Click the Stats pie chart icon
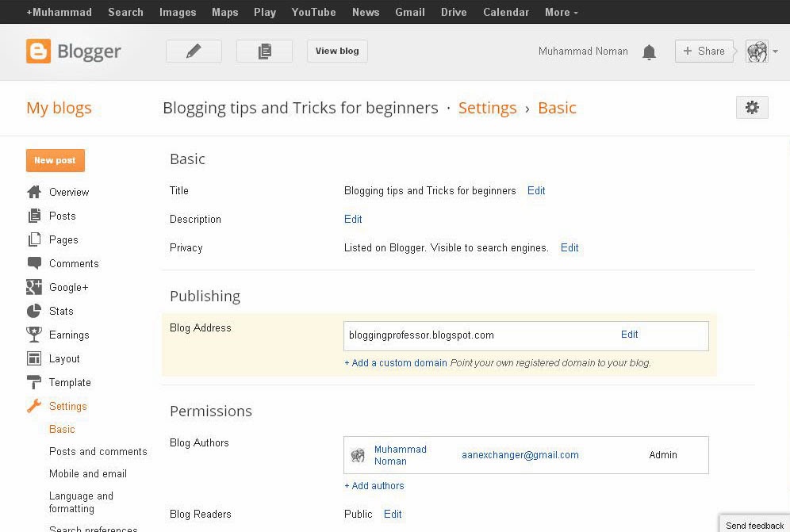Image resolution: width=790 pixels, height=532 pixels. (x=34, y=311)
